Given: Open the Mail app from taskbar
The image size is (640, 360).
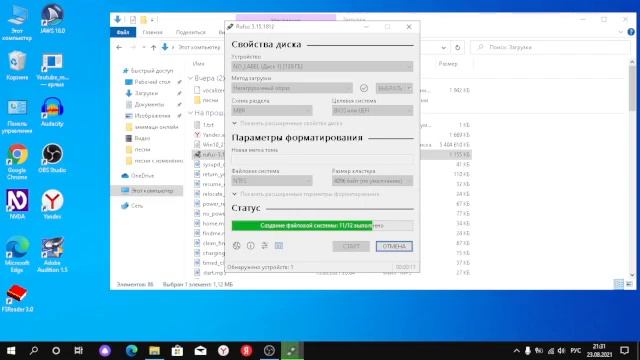Looking at the screenshot, I should (x=200, y=351).
